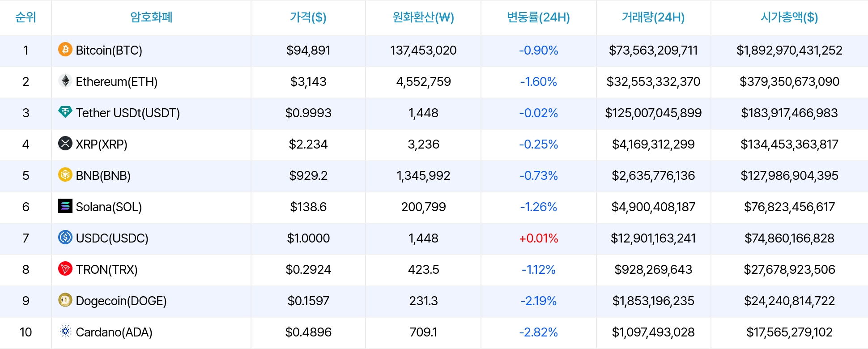Sort by 가격($) column header
The image size is (868, 349).
pos(308,17)
